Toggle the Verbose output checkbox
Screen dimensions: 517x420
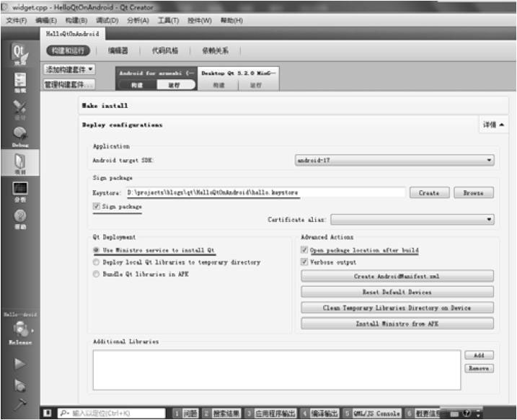pyautogui.click(x=304, y=262)
